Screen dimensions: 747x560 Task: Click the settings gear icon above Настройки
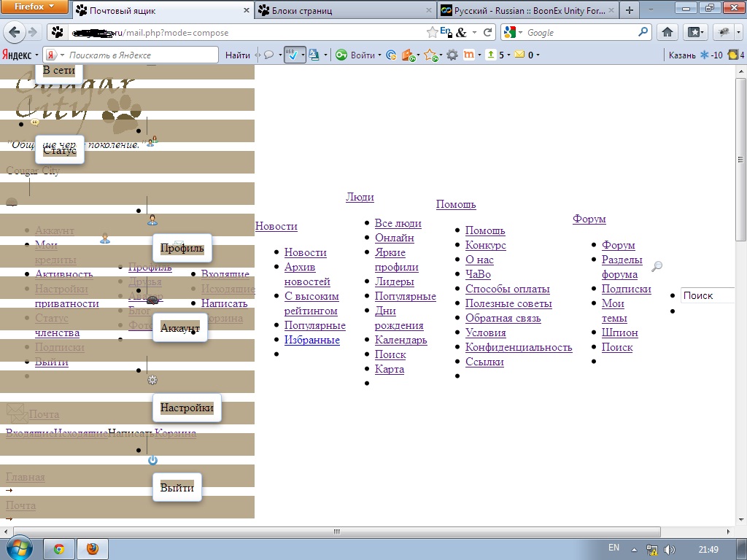click(152, 380)
